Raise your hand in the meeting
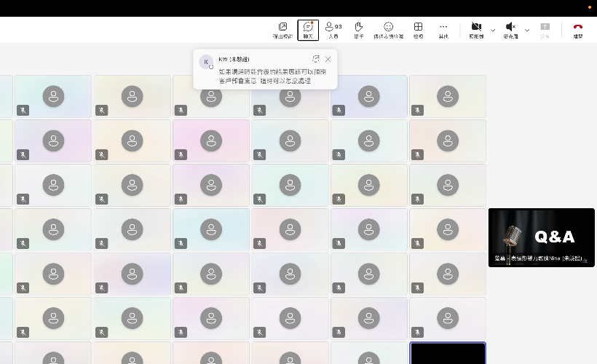Screen dimensions: 597x364 click(358, 29)
